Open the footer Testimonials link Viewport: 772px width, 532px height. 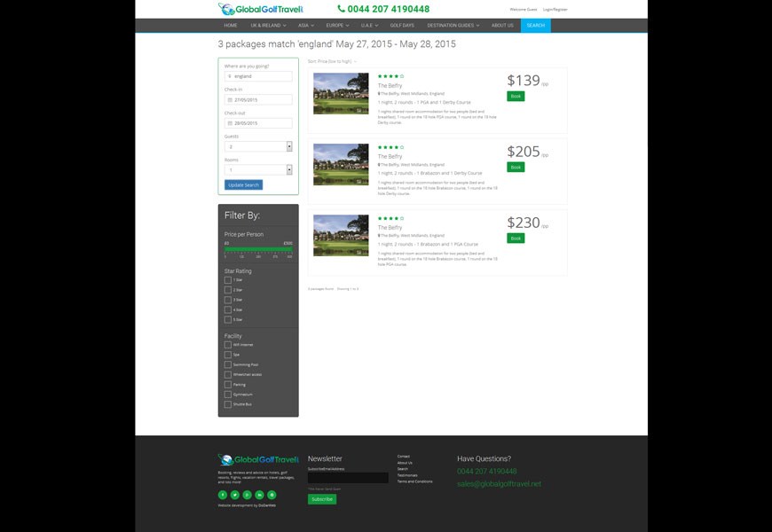point(407,475)
